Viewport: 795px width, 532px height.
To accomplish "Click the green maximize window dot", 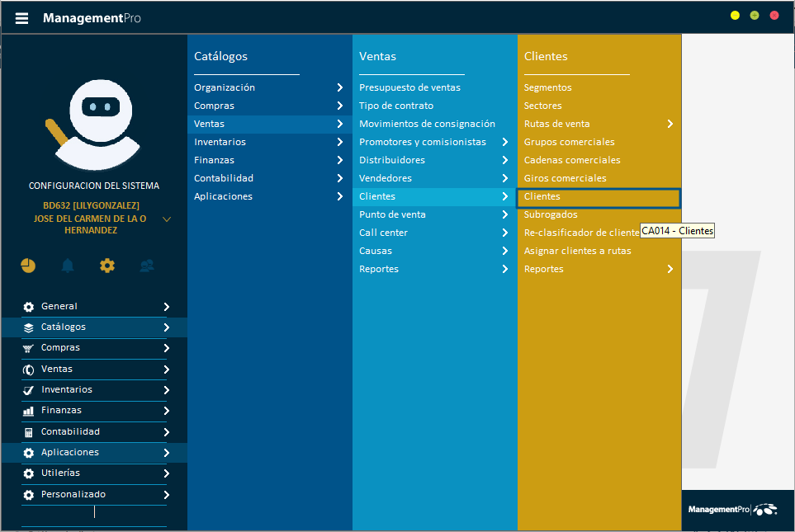I will pyautogui.click(x=755, y=15).
